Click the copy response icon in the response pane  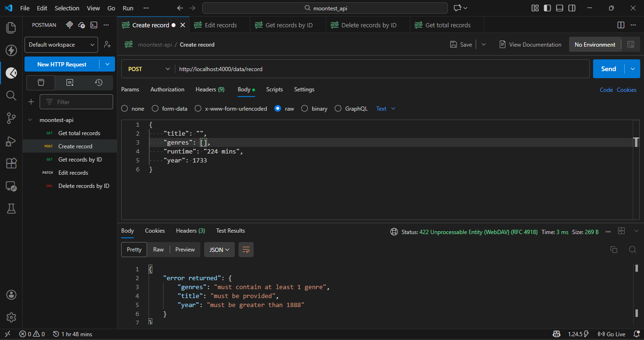tap(614, 250)
